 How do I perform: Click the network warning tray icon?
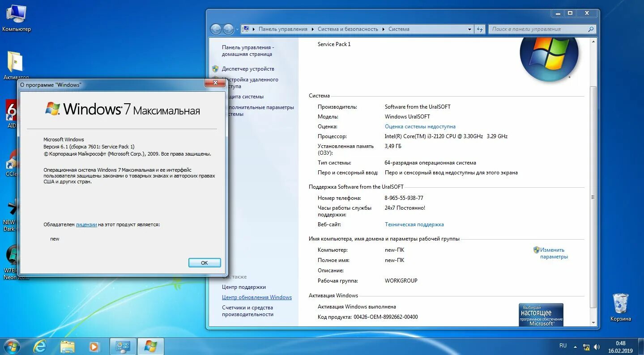tap(586, 347)
